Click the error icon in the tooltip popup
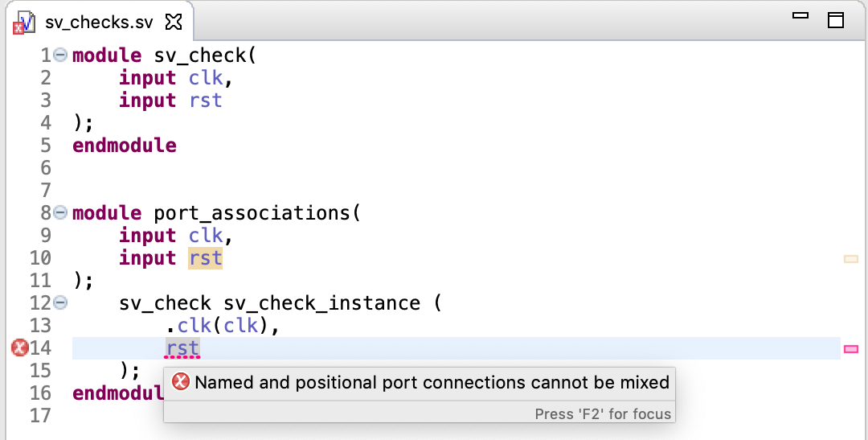This screenshot has height=440, width=868. tap(181, 382)
